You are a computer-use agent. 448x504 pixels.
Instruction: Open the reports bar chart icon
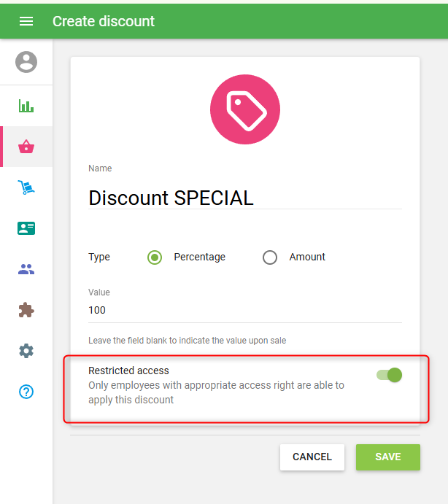coord(26,106)
